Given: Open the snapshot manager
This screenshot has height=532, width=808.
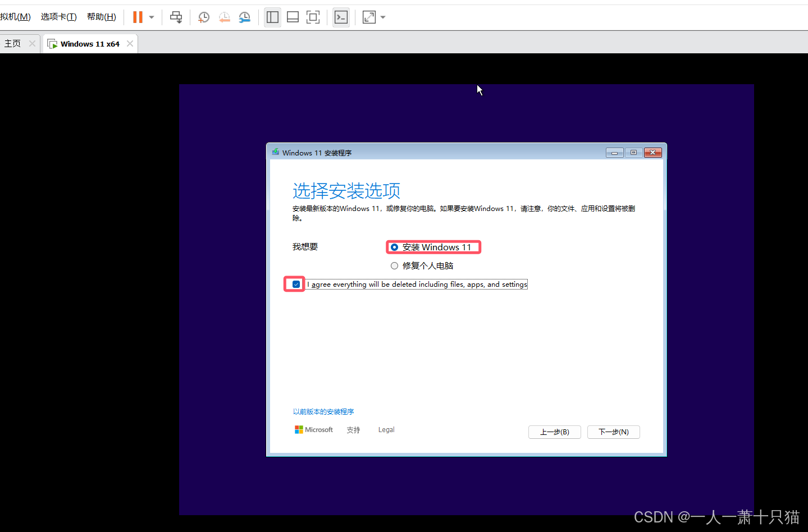Looking at the screenshot, I should tap(245, 17).
